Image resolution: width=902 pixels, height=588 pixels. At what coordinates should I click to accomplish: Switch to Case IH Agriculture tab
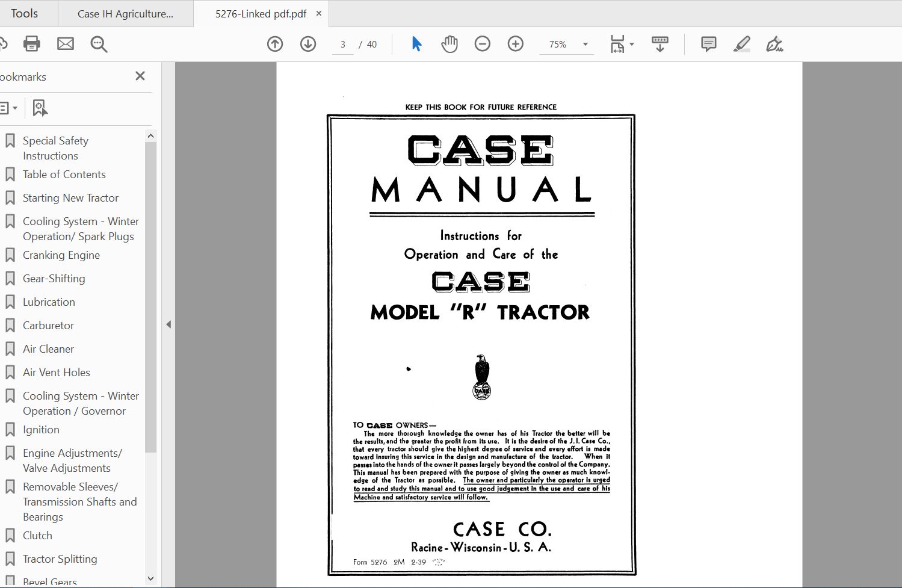click(126, 14)
